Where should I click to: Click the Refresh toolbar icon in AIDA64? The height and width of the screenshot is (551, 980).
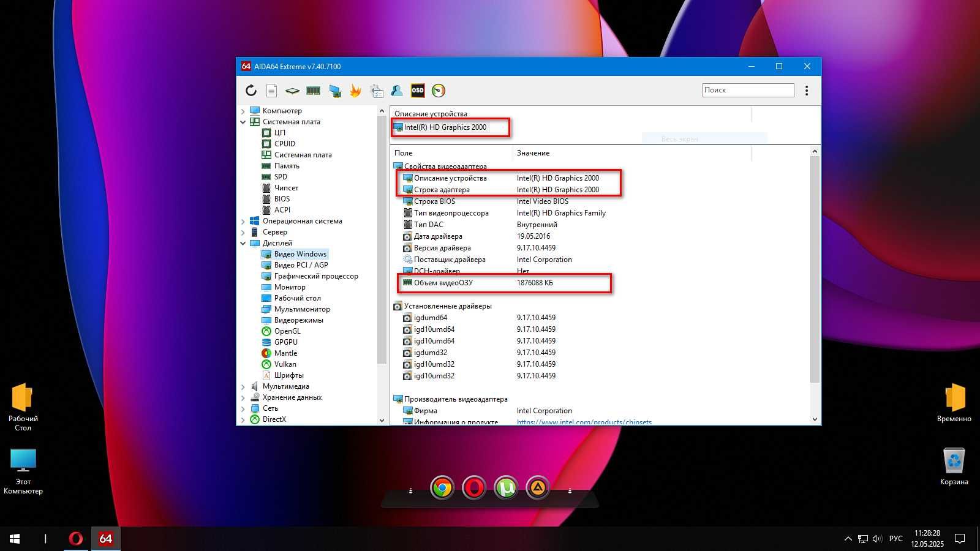pos(251,91)
